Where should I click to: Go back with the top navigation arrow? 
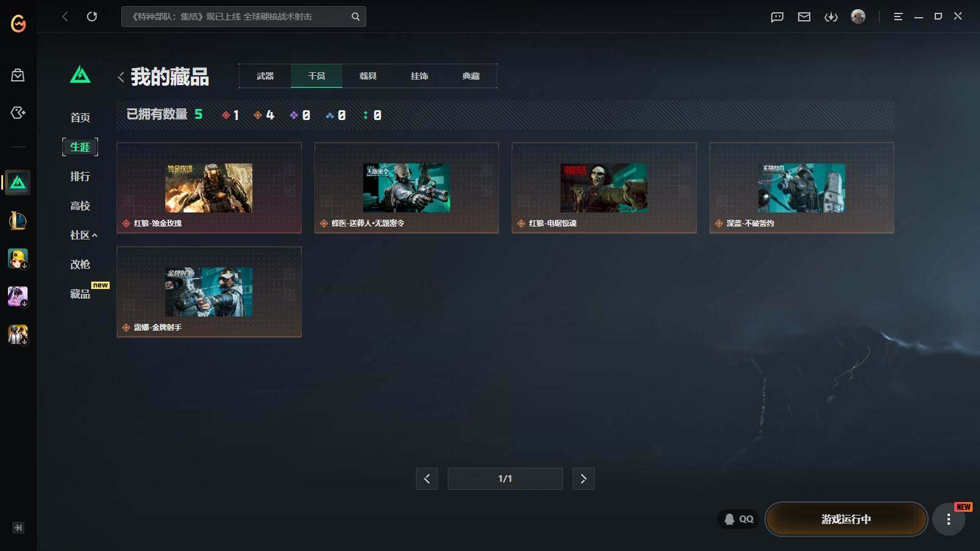[x=65, y=17]
